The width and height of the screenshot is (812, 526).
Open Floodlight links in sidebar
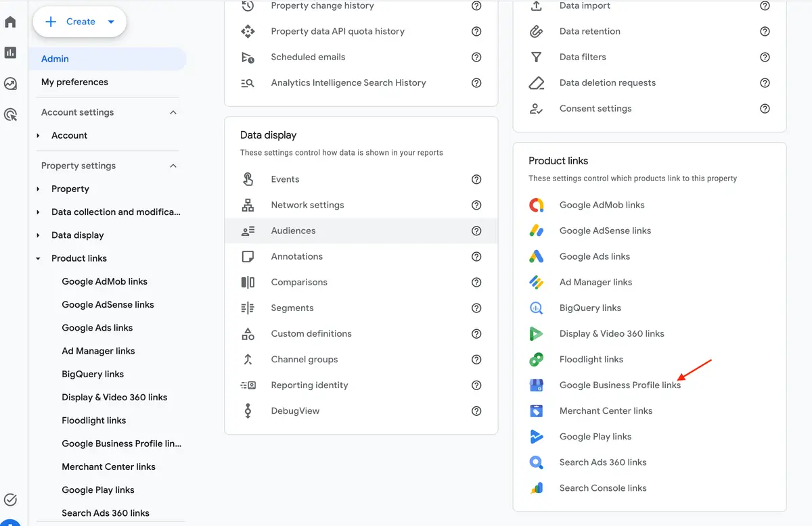[94, 420]
